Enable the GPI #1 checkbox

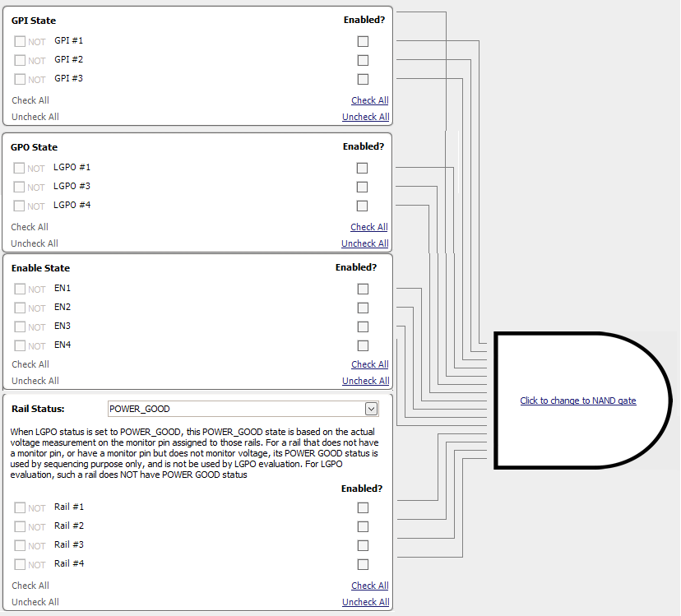pos(363,40)
